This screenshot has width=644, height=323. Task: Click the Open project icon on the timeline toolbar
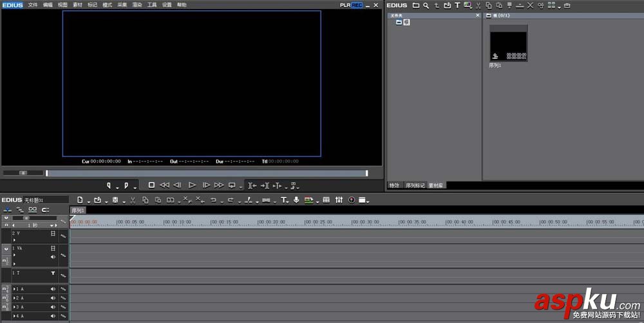pos(97,200)
